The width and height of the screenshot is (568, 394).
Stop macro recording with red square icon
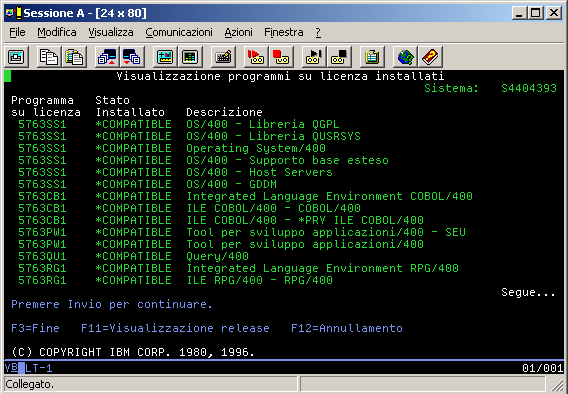281,57
